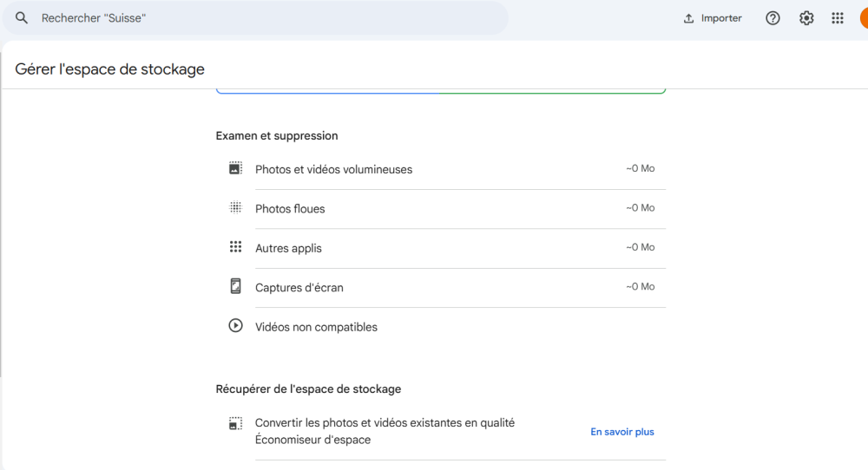This screenshot has height=470, width=868.
Task: Open Photos et vidéos volumineuses
Action: tap(333, 170)
